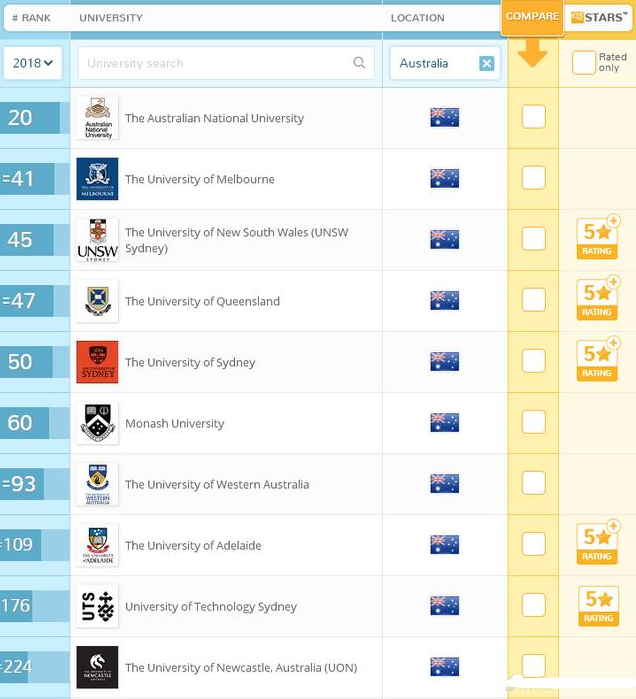Click the Australia flag in the UTS row
Image resolution: width=636 pixels, height=699 pixels.
444,606
